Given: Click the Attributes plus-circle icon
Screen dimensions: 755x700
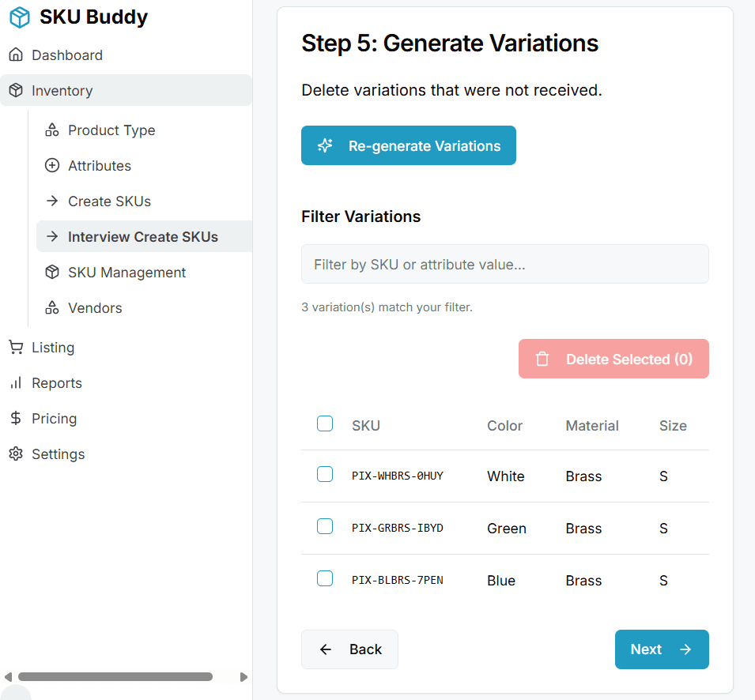Looking at the screenshot, I should [x=51, y=165].
